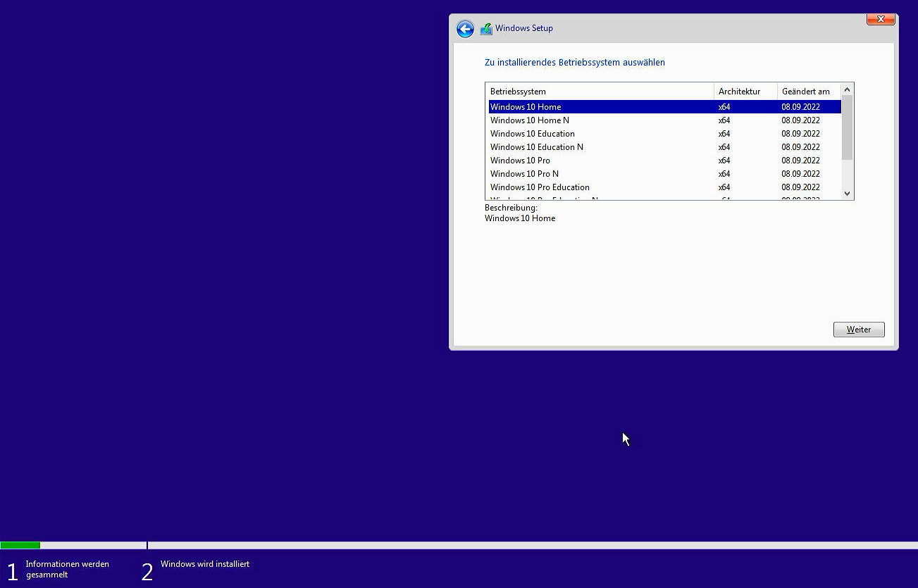Screen dimensions: 918x588
Task: Select Windows 10 Pro N row
Action: point(664,174)
